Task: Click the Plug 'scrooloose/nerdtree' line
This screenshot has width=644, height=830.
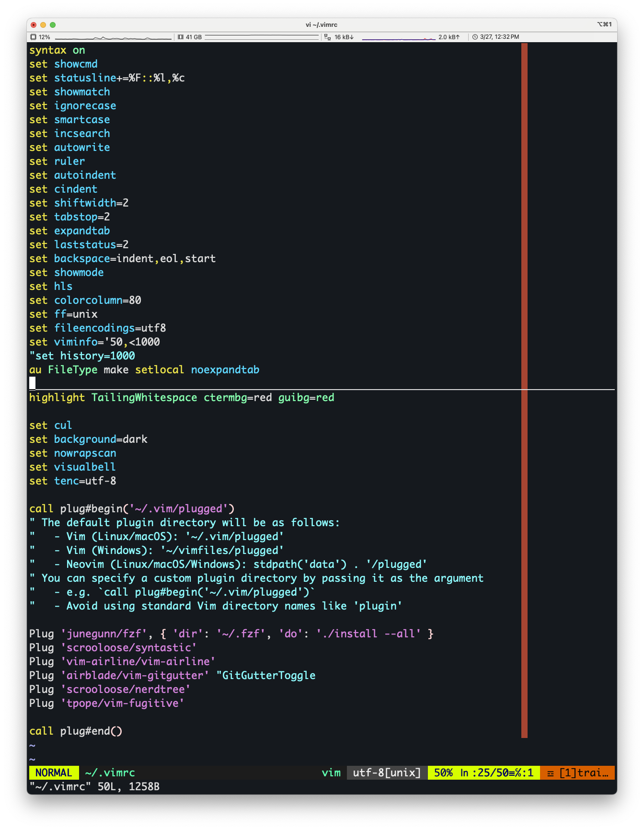Action: [110, 690]
